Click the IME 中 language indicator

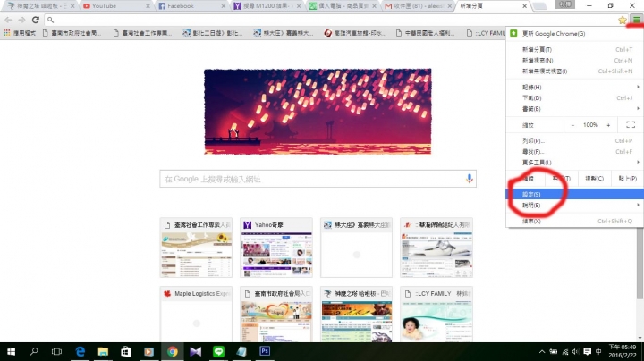[598, 351]
